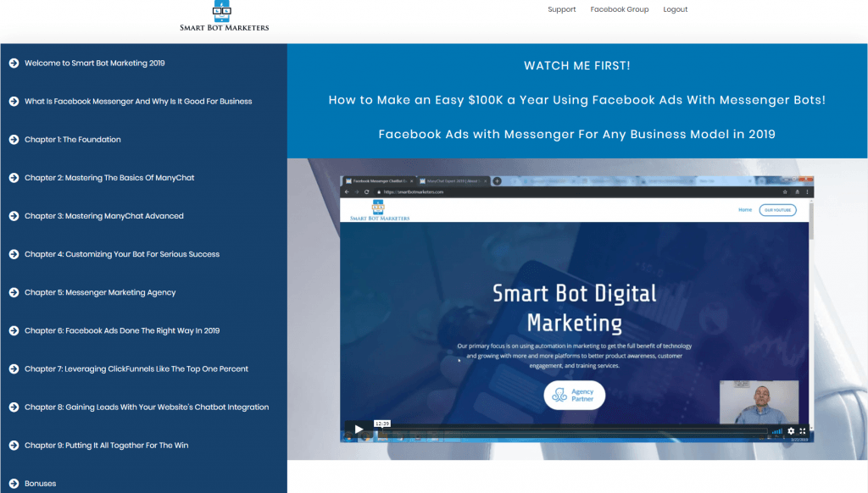The width and height of the screenshot is (868, 493).
Task: Click arrow icon beside Welcome to Smart Bot Marketing 2019
Action: (14, 63)
